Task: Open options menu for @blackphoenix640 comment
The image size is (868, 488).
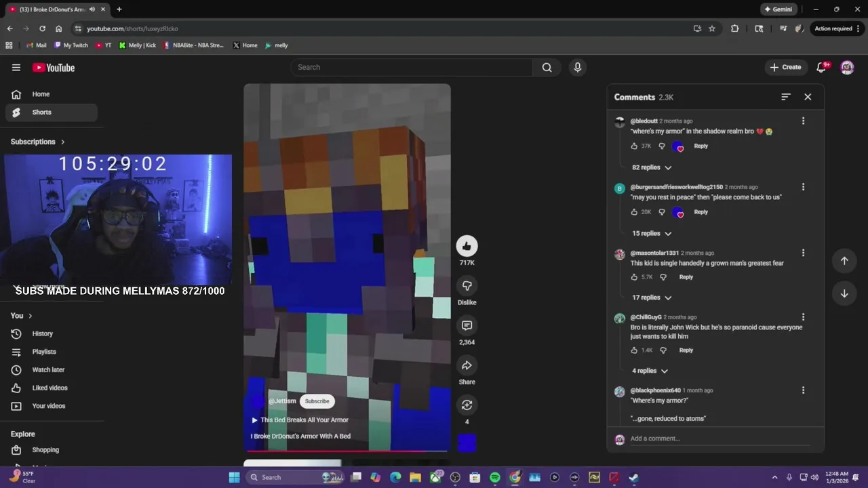Action: click(x=803, y=390)
